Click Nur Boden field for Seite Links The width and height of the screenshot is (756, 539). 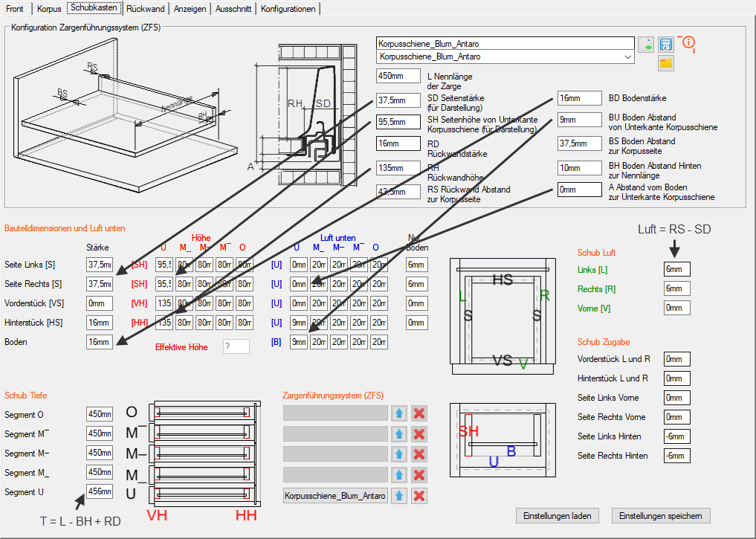pyautogui.click(x=416, y=265)
